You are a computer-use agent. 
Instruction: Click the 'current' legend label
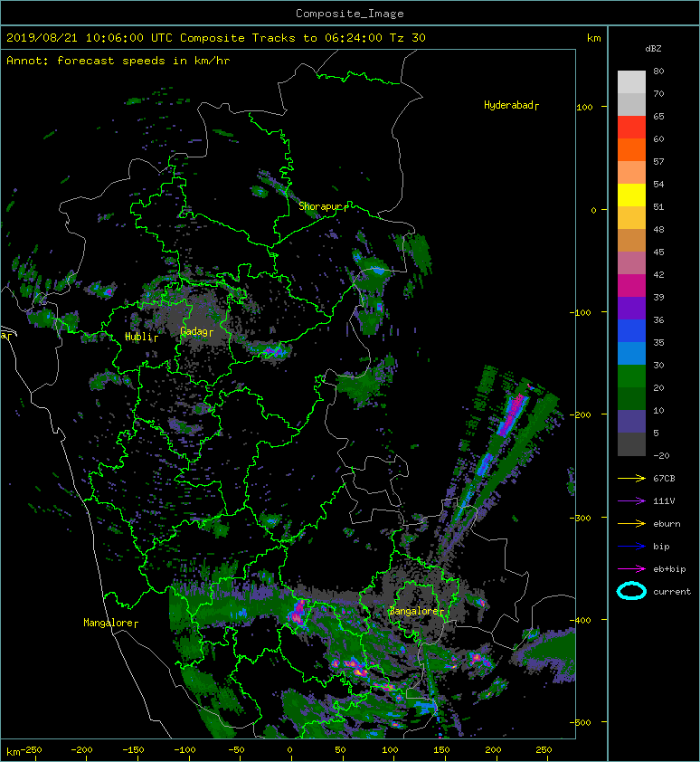672,592
